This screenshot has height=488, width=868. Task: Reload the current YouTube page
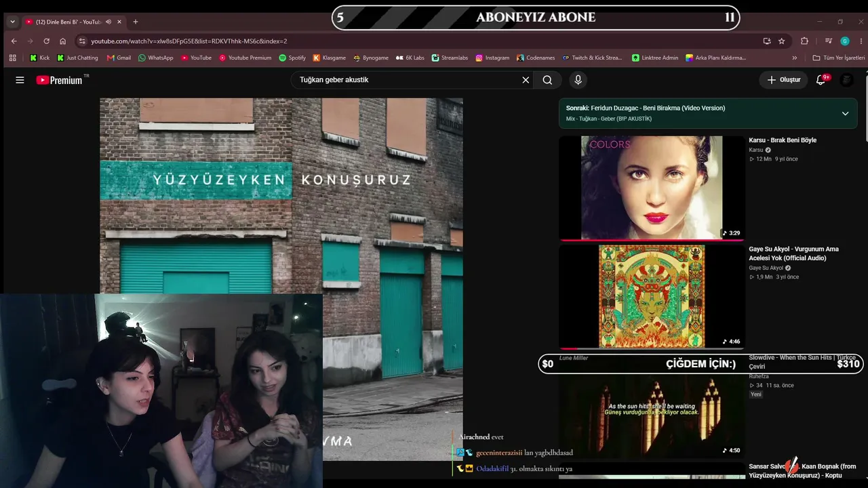46,41
